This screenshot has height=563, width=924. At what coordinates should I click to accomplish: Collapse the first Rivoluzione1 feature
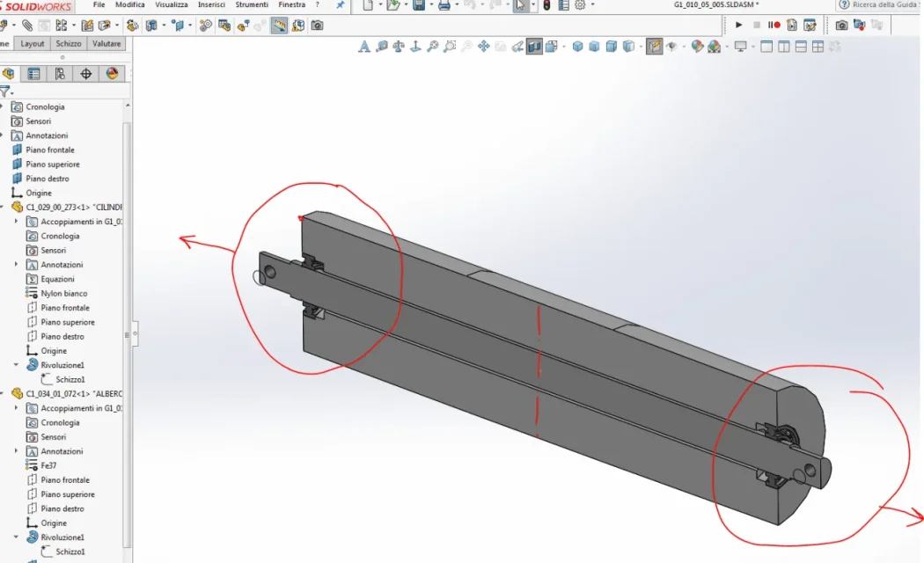coord(16,365)
